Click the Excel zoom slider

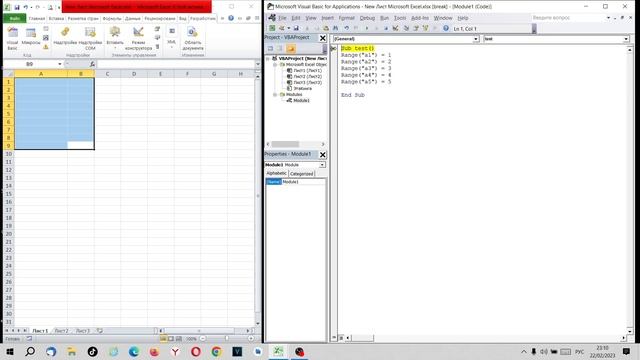point(227,339)
